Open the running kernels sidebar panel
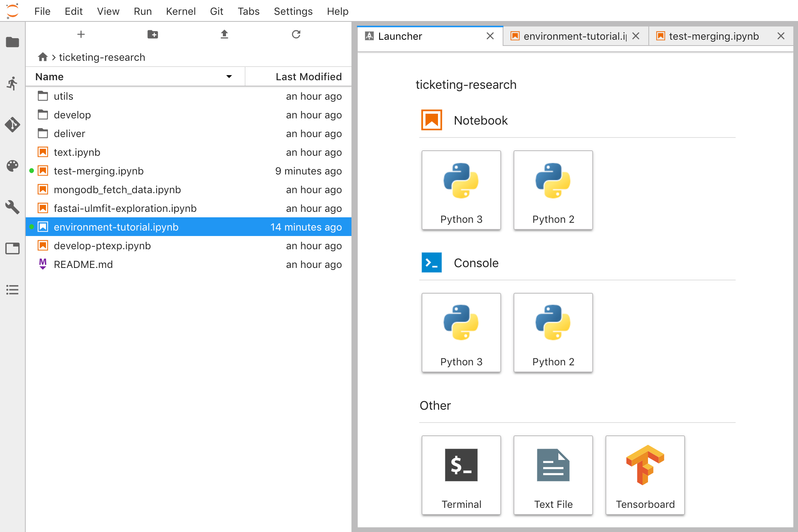This screenshot has width=798, height=532. point(12,83)
